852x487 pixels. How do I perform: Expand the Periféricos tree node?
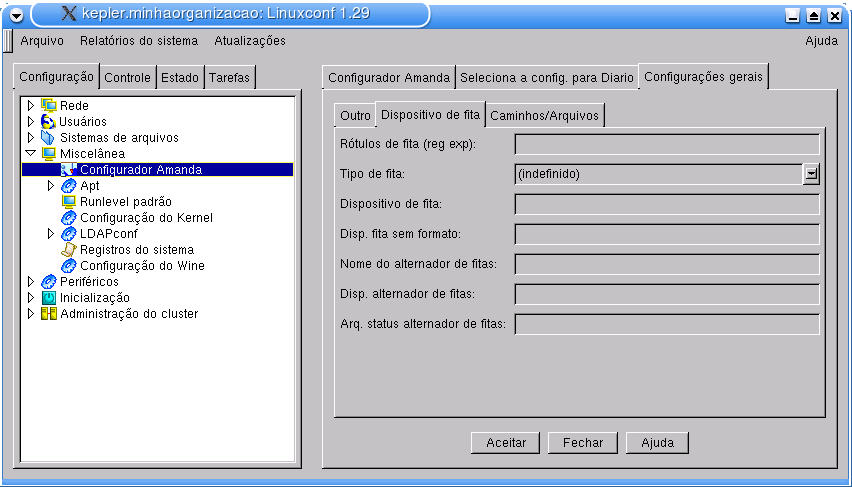(30, 282)
